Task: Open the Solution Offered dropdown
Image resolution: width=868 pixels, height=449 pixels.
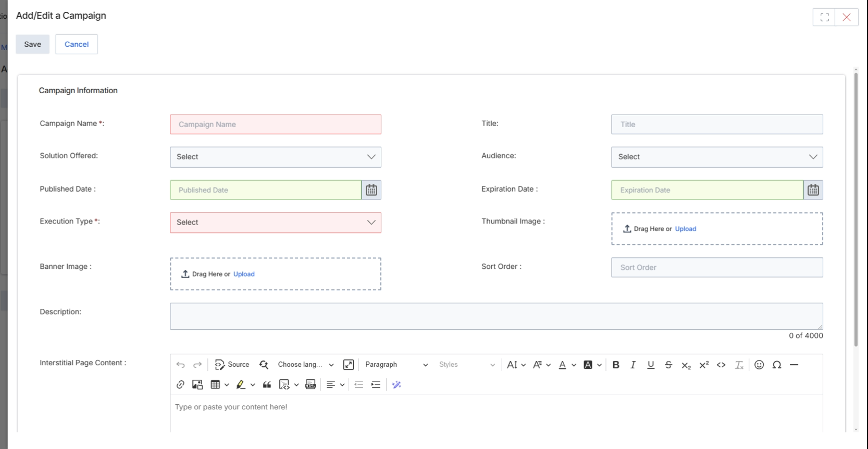Action: 276,157
